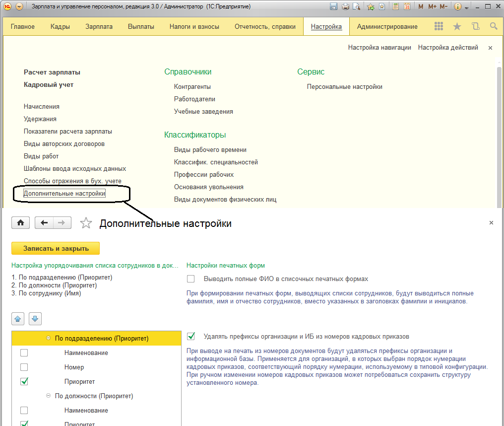Open the Администрирование section tab

(387, 27)
